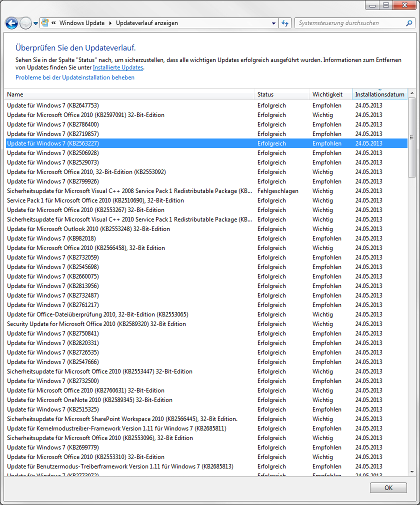Select Kernelmodustreiber-Framework (KB2685811) row
Viewport: 420px width, 505px height.
[x=207, y=428]
